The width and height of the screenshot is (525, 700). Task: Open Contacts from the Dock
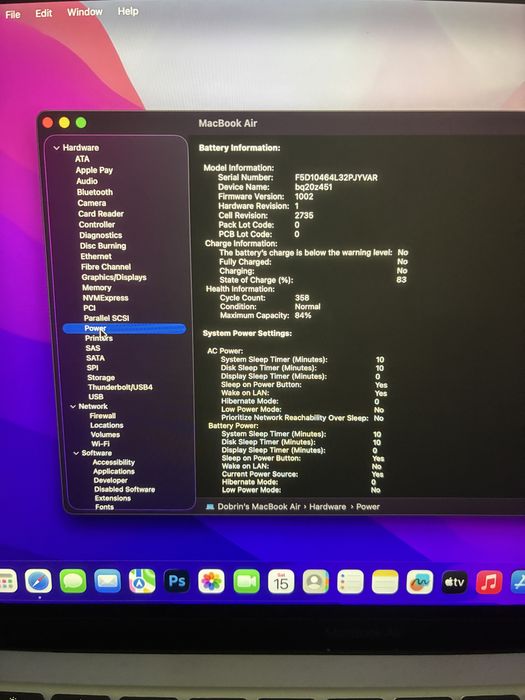(x=316, y=581)
